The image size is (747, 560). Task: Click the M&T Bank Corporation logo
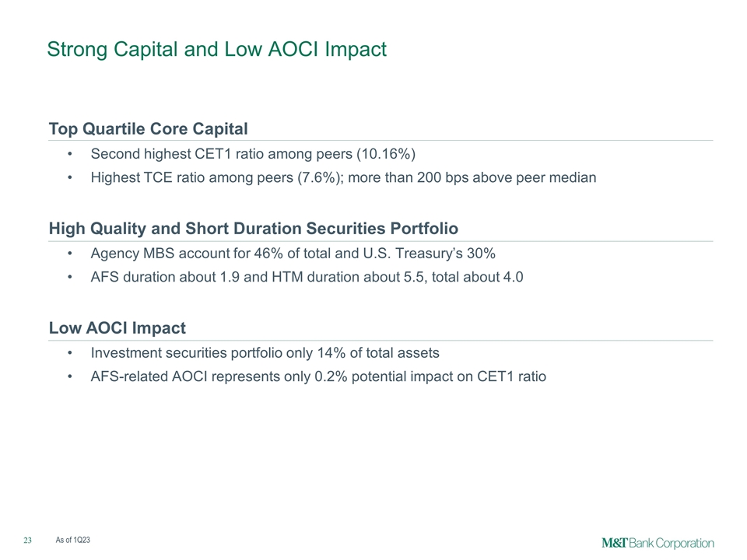658,542
